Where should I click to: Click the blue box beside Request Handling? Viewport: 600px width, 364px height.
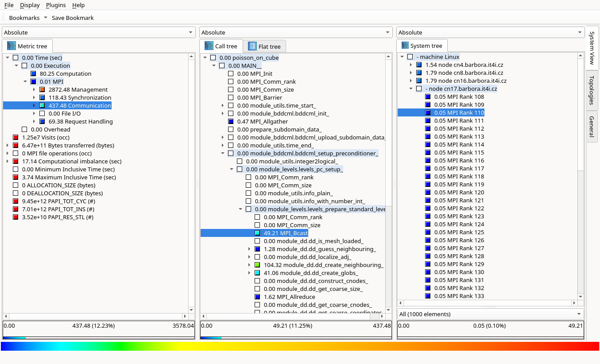[x=42, y=122]
